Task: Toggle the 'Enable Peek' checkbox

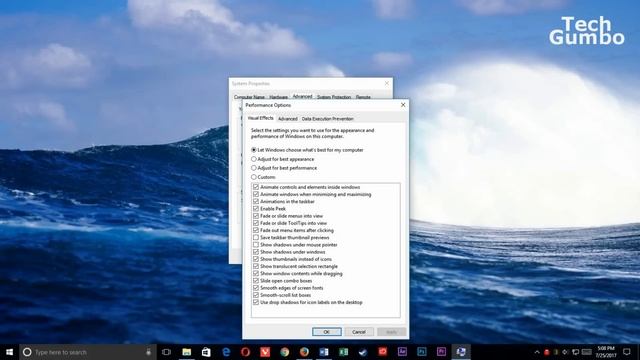Action: tap(256, 209)
